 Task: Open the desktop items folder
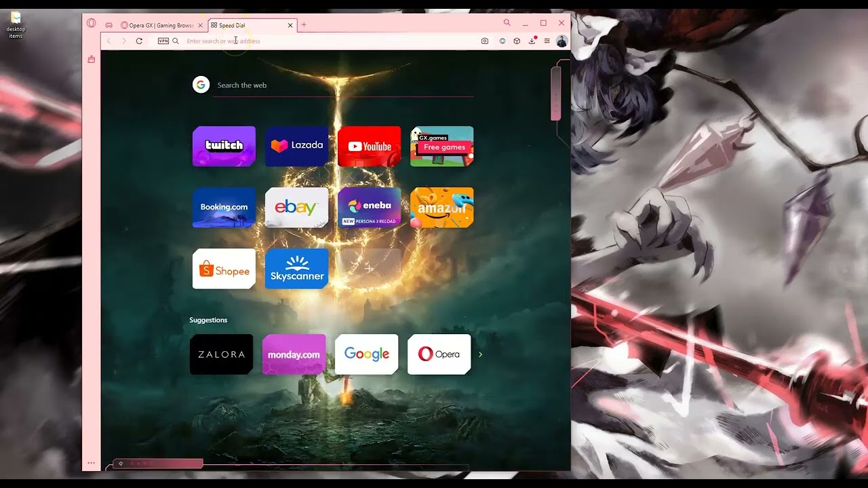point(16,25)
